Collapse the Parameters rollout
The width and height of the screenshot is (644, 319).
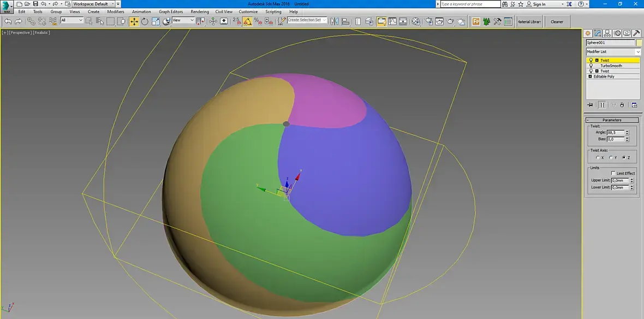coord(612,120)
